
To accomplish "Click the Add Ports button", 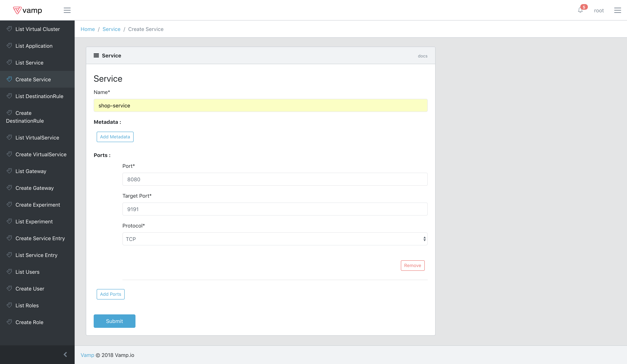I will point(110,294).
